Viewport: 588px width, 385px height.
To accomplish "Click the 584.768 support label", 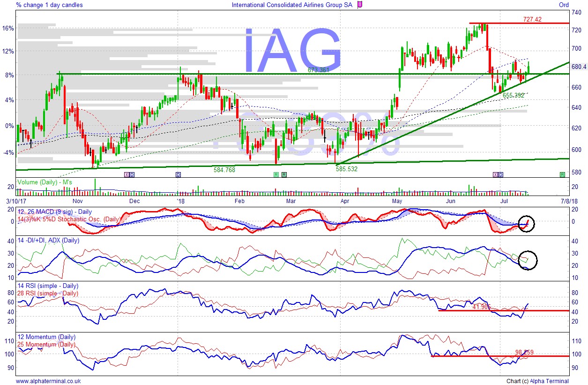I will point(224,169).
